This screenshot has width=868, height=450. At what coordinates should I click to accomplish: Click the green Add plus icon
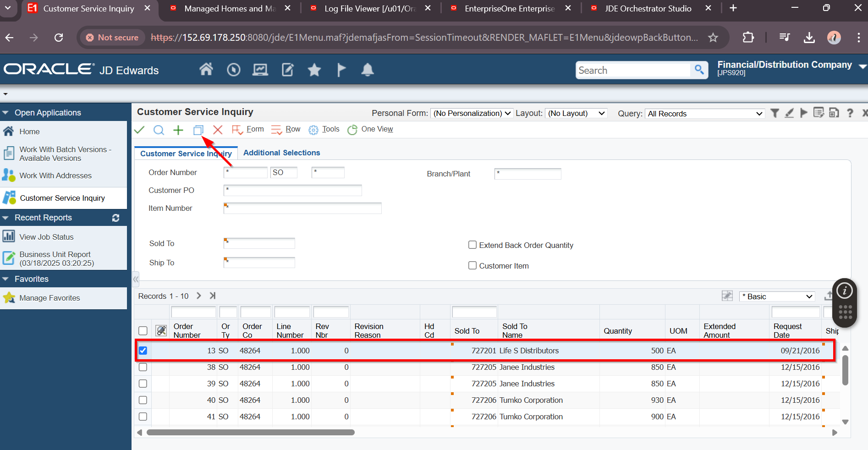coord(178,130)
